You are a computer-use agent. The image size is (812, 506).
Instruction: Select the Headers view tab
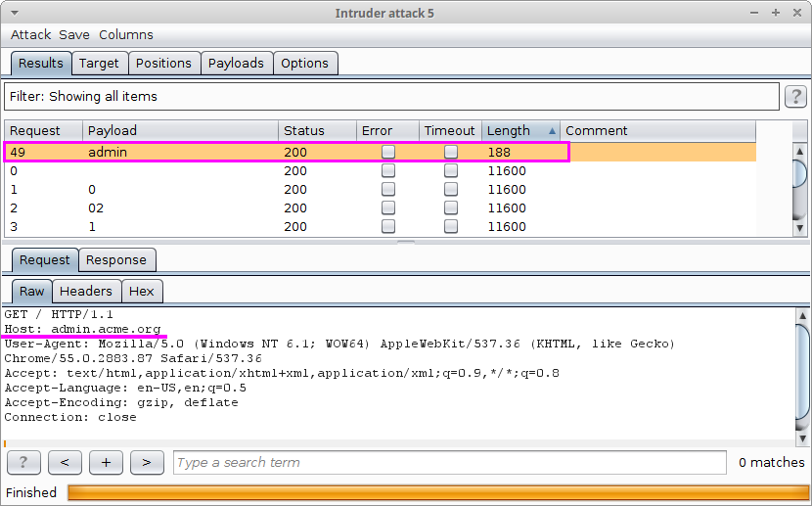coord(86,291)
